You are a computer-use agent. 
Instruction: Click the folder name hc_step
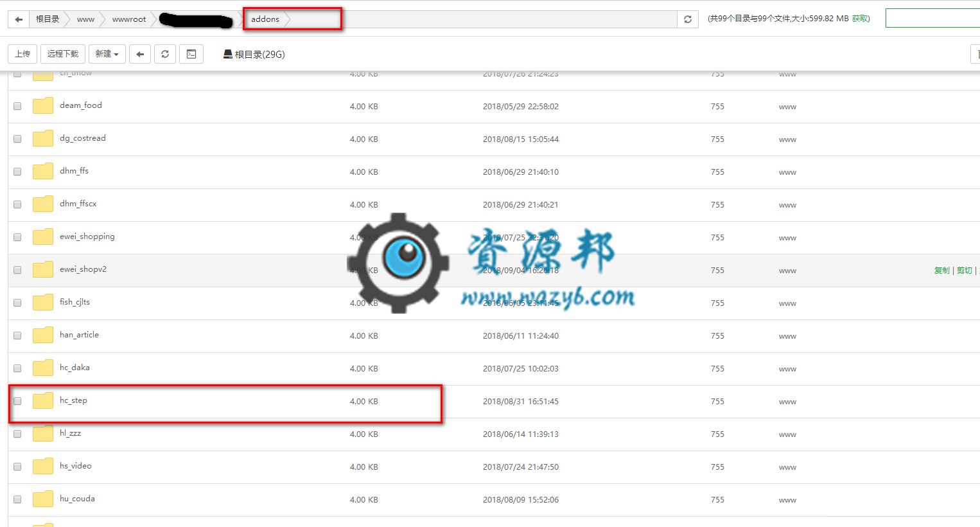pyautogui.click(x=73, y=400)
